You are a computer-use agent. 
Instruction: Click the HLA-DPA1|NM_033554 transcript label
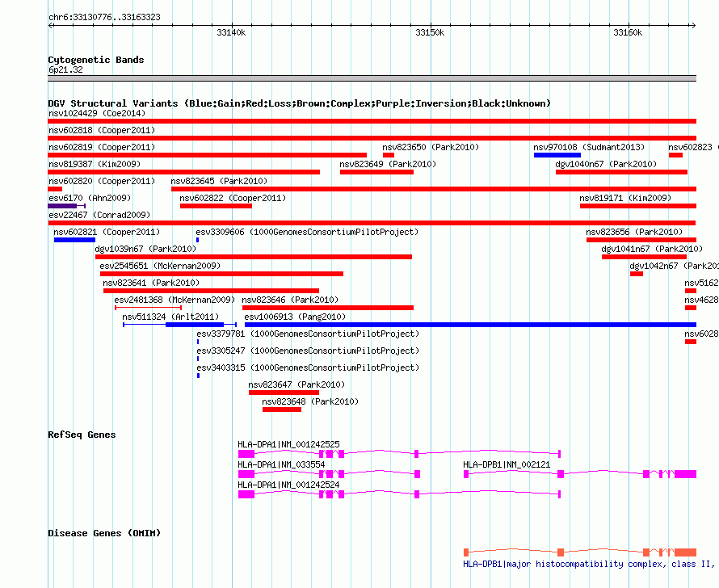coord(282,464)
